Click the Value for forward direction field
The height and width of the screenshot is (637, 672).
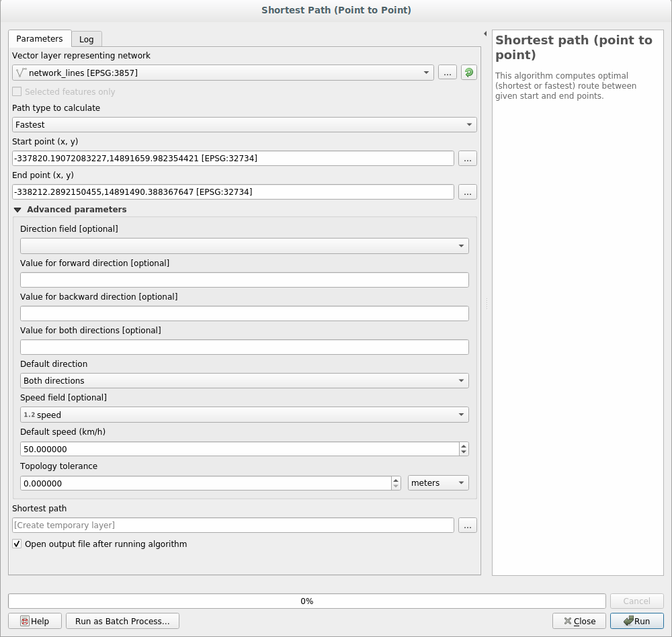click(x=244, y=280)
